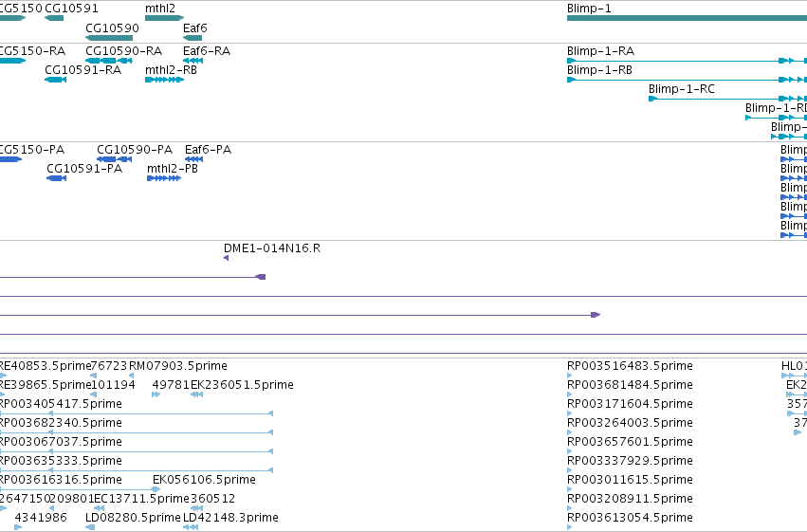
Task: Click the DME1-014N16.R BAC end label
Action: click(x=272, y=248)
